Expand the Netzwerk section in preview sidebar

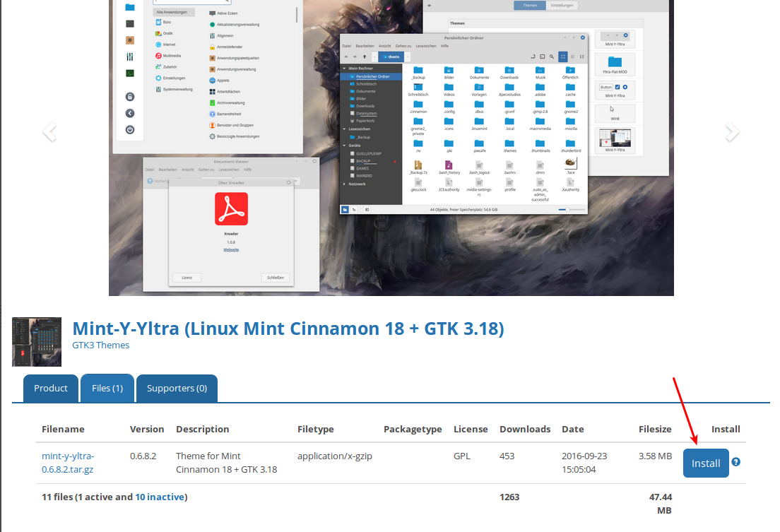coord(344,184)
